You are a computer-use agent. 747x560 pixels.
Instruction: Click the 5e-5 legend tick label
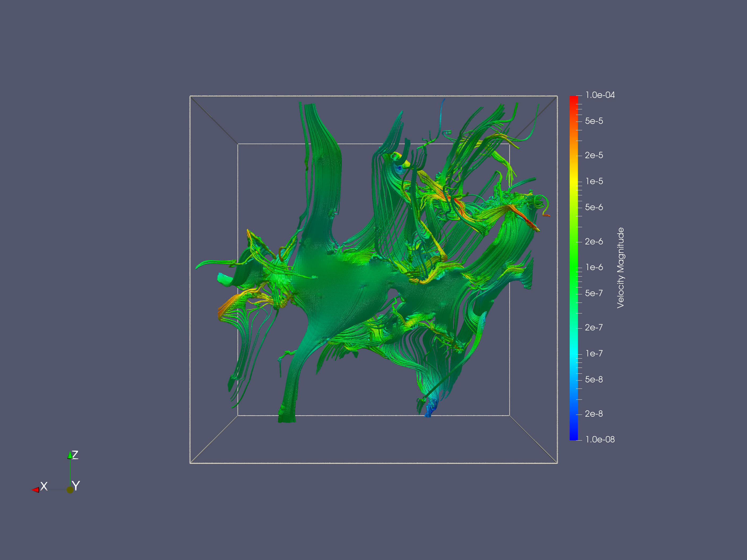point(594,121)
